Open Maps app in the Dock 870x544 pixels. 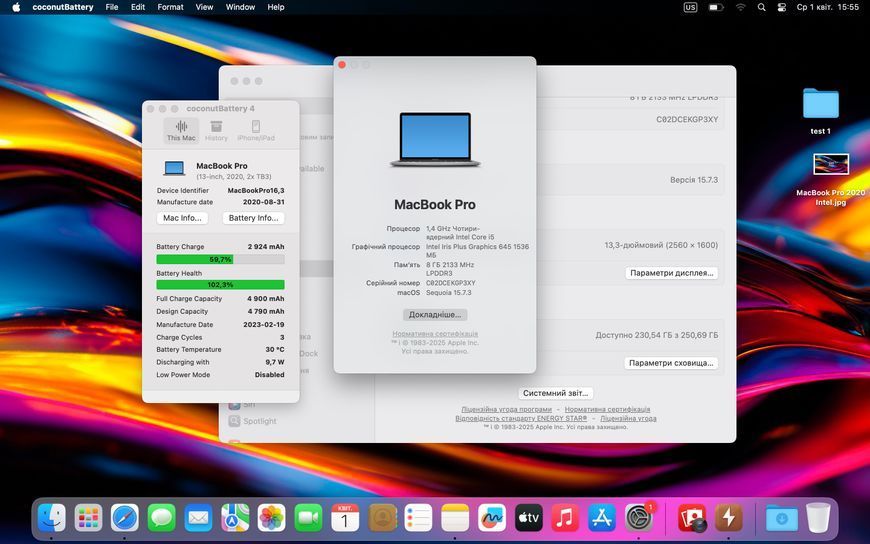click(x=235, y=518)
